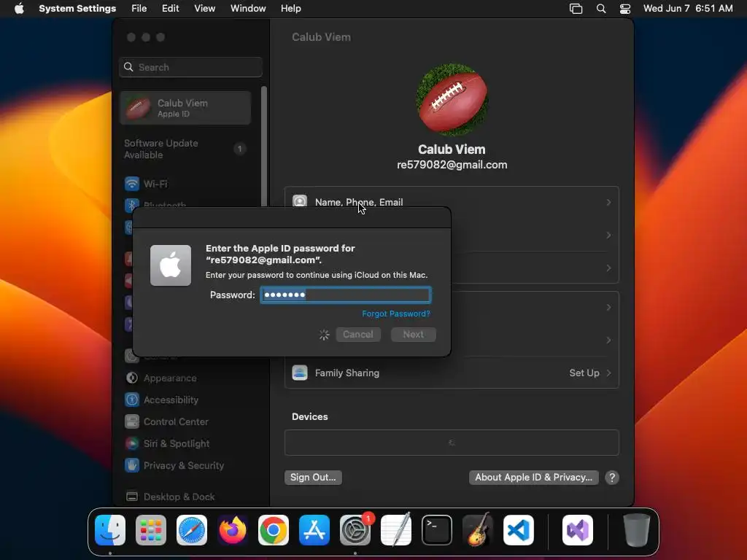
Task: Open Software Update Available item
Action: (x=185, y=149)
